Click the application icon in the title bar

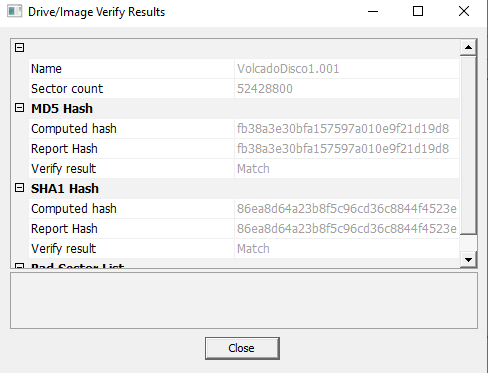click(14, 11)
